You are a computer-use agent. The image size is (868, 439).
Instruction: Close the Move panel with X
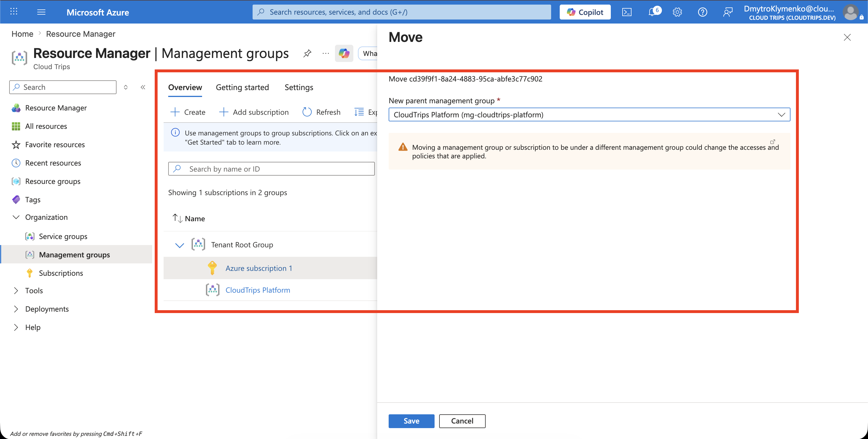pyautogui.click(x=847, y=37)
